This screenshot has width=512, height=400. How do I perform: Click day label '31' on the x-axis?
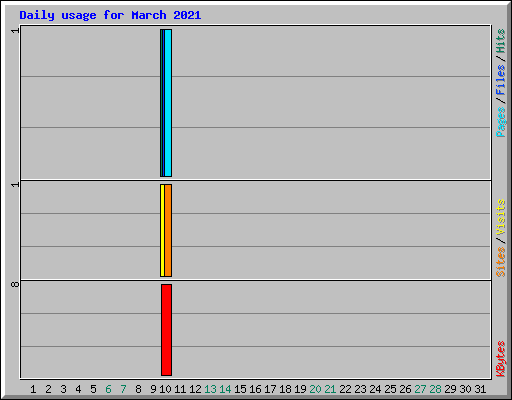pos(480,389)
